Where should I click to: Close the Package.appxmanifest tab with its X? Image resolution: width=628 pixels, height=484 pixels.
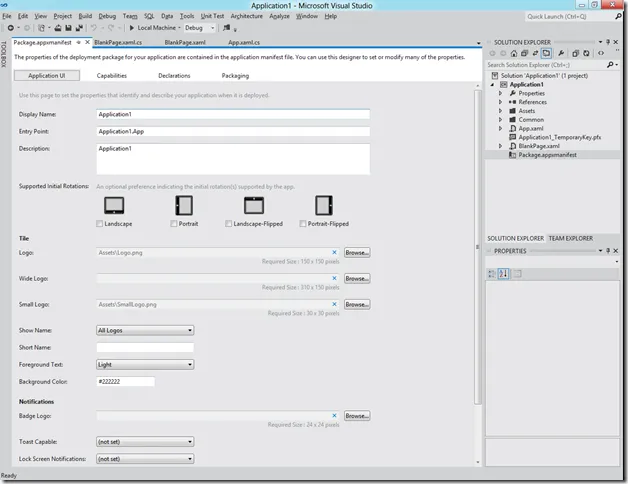(87, 43)
